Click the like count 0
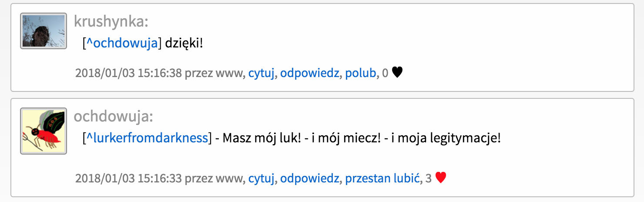 click(x=385, y=74)
